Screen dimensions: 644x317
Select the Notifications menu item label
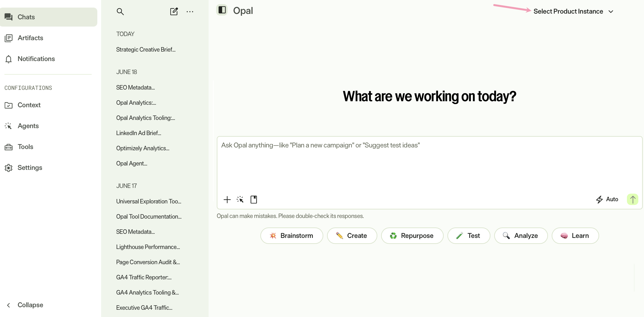36,59
